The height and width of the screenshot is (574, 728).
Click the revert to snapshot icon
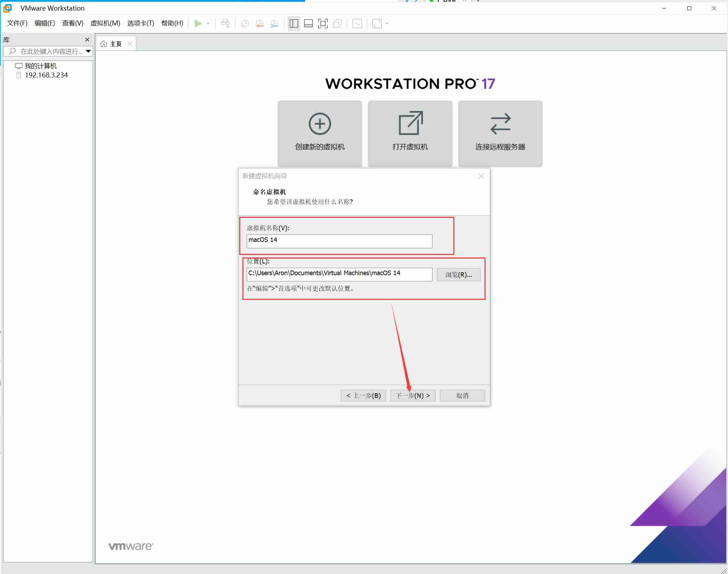(259, 24)
